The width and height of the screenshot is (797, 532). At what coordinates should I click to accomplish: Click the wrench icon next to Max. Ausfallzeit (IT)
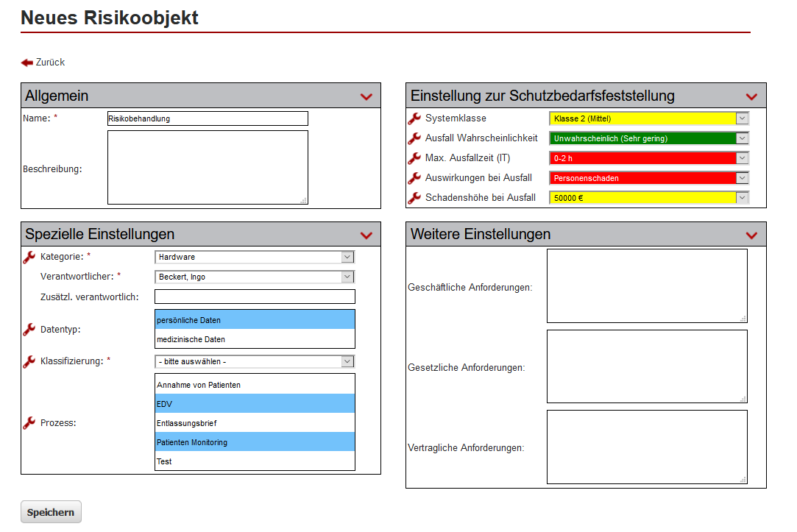click(414, 157)
